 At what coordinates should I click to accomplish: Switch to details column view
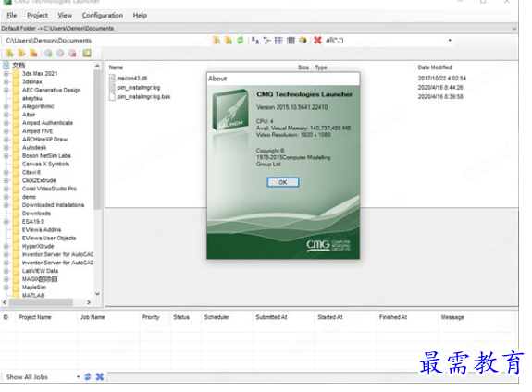(x=291, y=41)
